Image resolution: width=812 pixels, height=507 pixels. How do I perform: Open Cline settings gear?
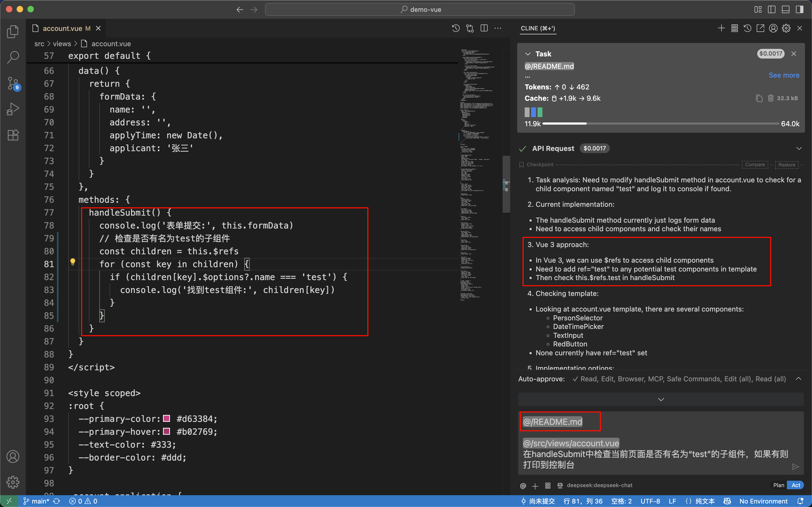tap(786, 28)
